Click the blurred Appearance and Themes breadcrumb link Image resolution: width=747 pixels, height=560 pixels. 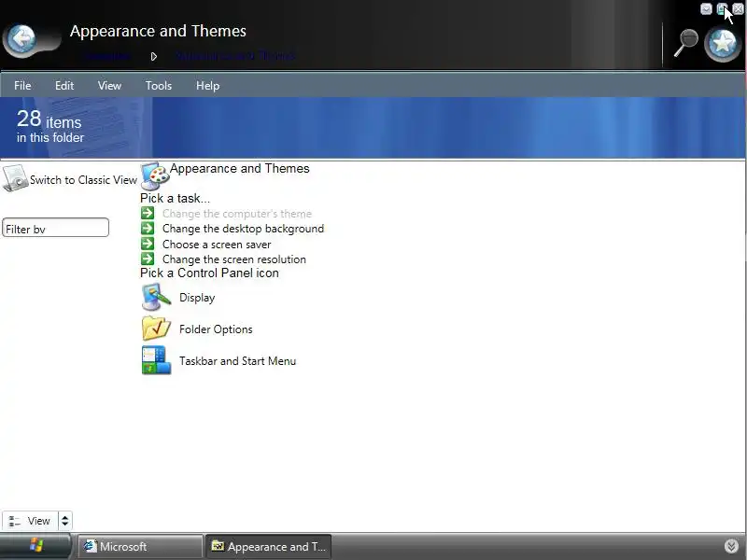[235, 56]
